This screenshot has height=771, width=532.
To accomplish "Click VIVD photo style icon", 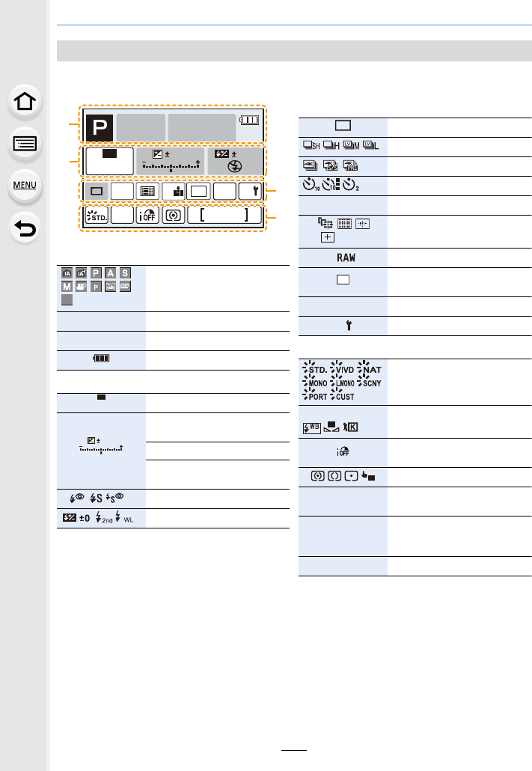I will click(342, 368).
